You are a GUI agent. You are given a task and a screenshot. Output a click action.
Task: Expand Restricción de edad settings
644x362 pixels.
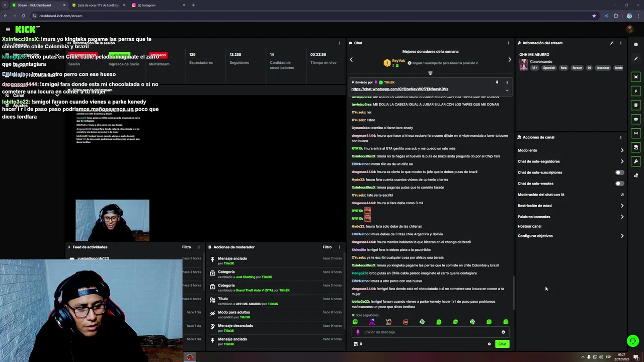[571, 206]
